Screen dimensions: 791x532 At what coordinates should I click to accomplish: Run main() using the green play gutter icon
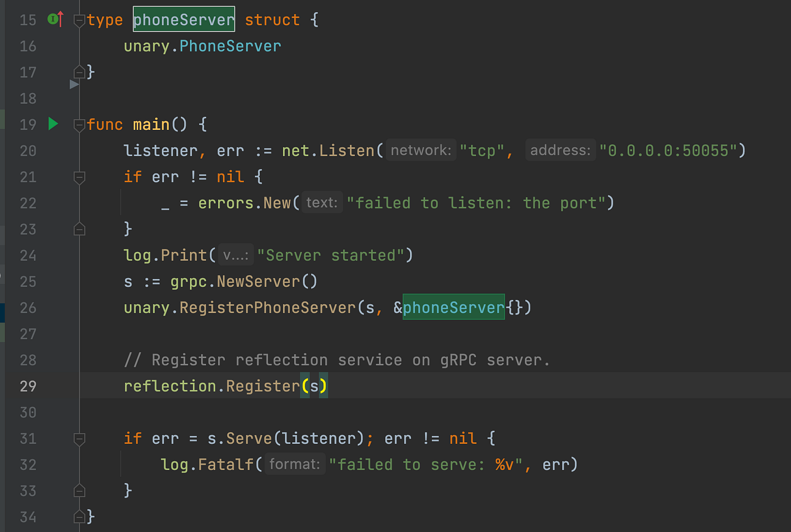pyautogui.click(x=53, y=124)
